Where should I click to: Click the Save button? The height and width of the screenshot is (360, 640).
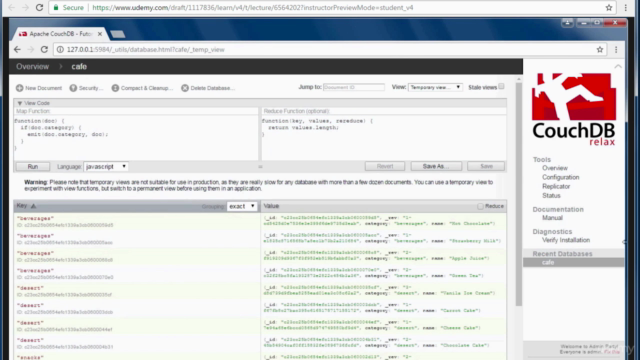[x=486, y=166]
